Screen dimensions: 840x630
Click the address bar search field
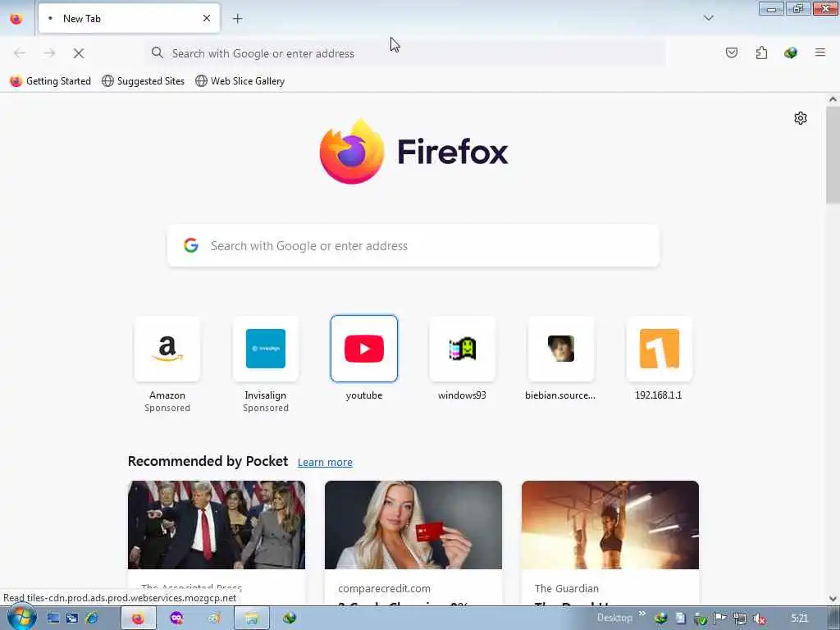[405, 53]
